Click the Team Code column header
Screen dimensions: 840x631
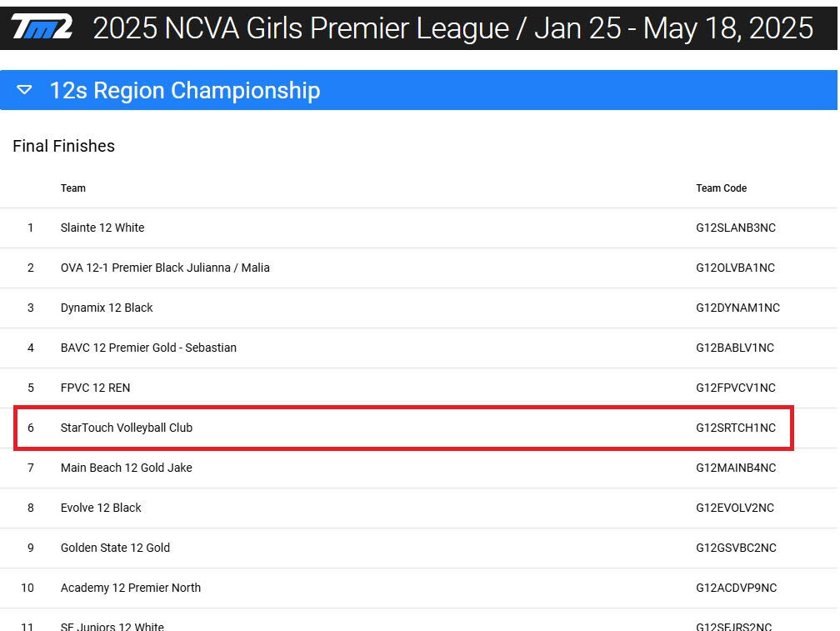721,188
